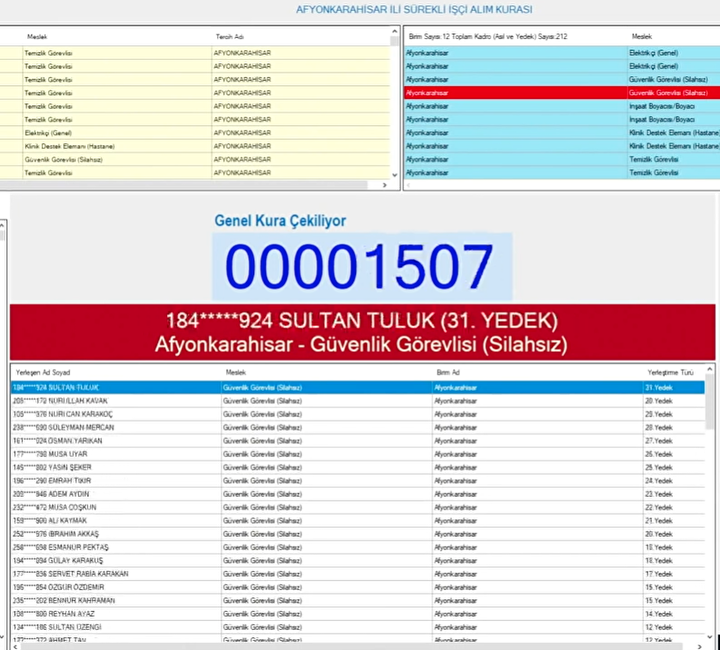720x650 pixels.
Task: Click the Birim Sayısı Toplam Kadro column header
Action: (488, 36)
